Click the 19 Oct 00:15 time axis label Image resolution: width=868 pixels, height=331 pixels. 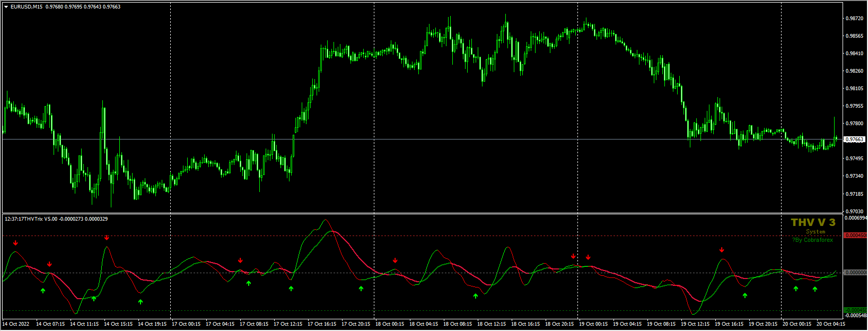tap(593, 324)
